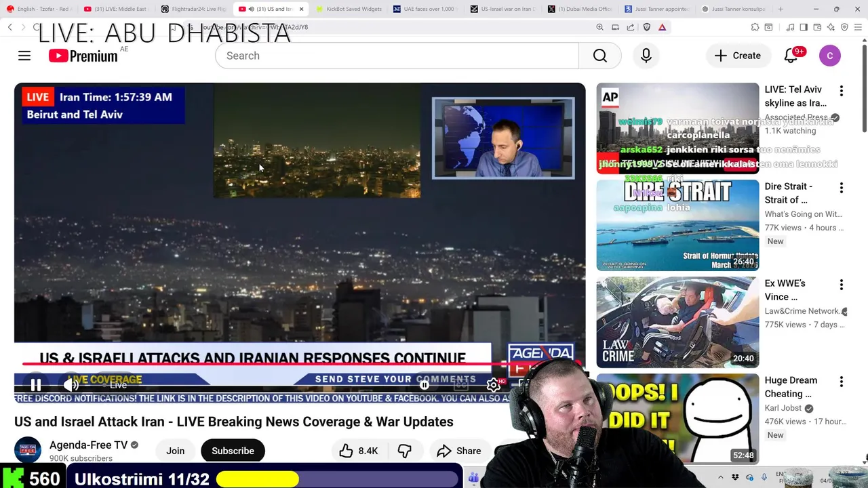Mute the video volume
Screen dimensions: 868x488
tap(71, 385)
